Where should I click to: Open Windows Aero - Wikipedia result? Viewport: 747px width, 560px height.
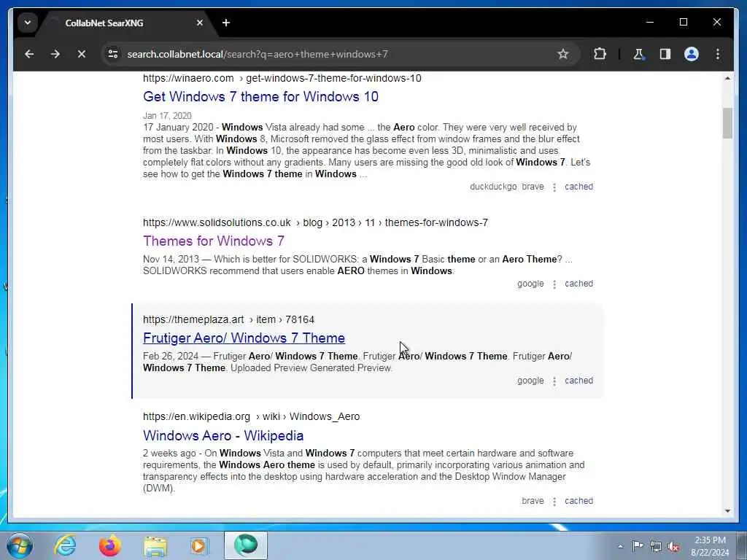point(223,436)
